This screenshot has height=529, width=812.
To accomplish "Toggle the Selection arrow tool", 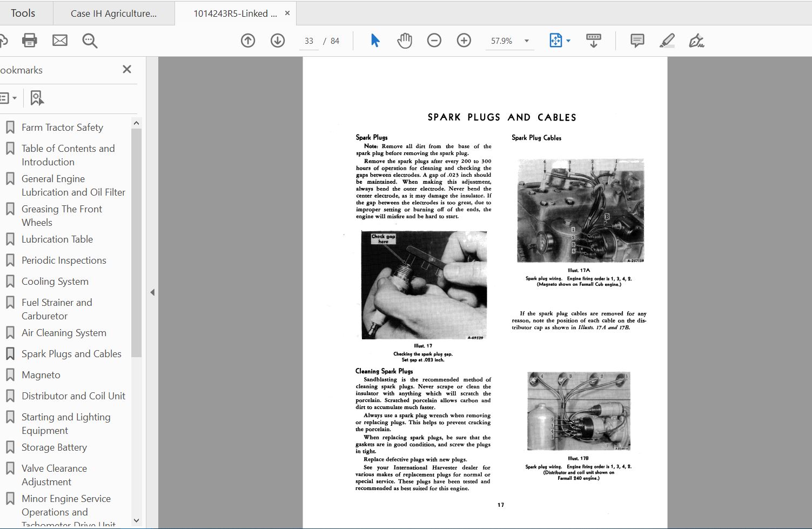I will pyautogui.click(x=375, y=41).
